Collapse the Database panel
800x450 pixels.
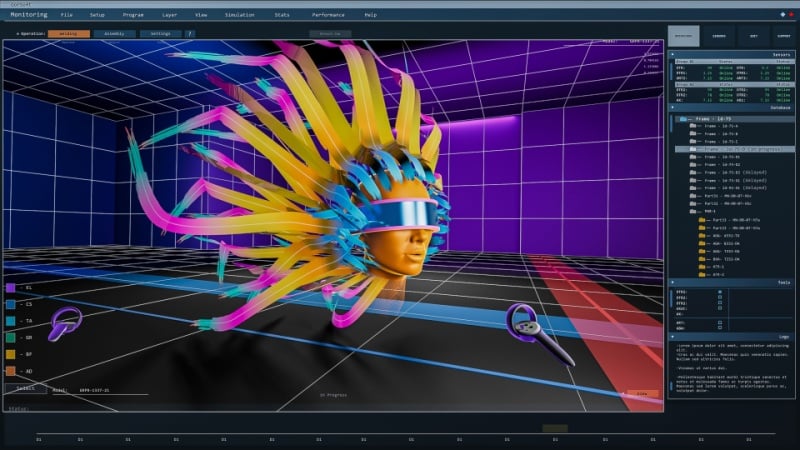pos(672,109)
